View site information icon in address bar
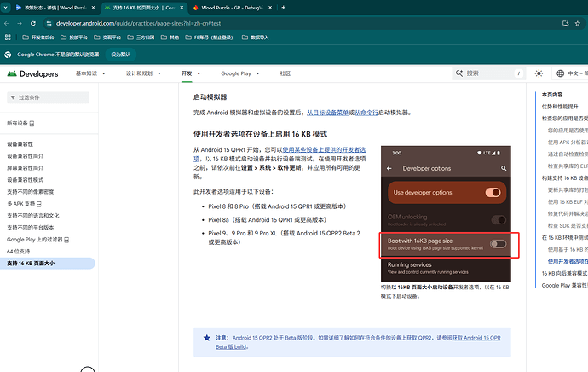Image resolution: width=588 pixels, height=372 pixels. (x=49, y=23)
